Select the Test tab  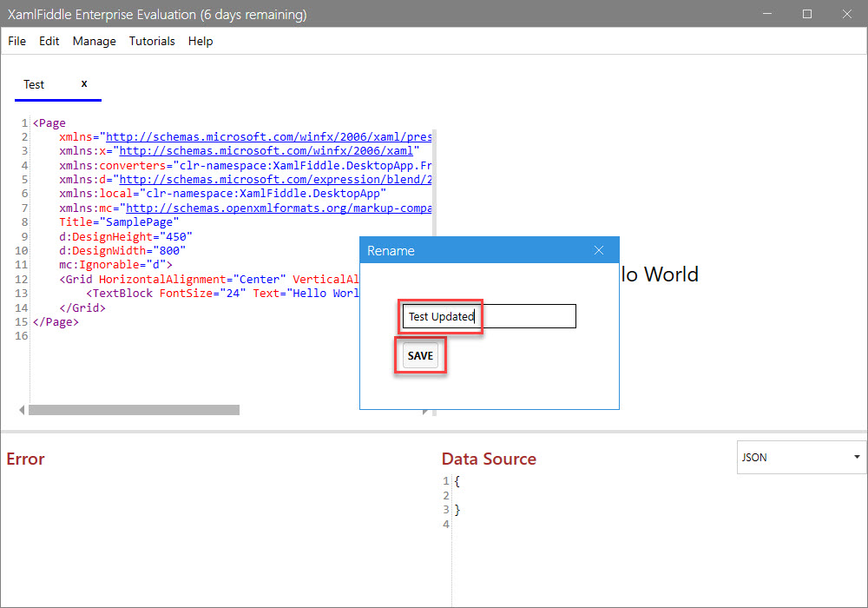pos(34,84)
